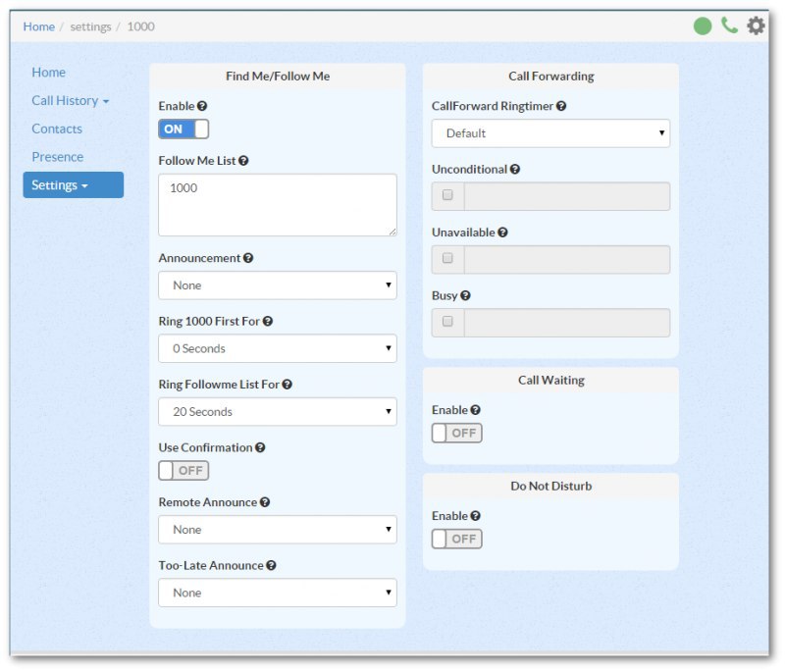Toggle the Do Not Disturb switch
This screenshot has height=672, width=785.
click(x=457, y=539)
